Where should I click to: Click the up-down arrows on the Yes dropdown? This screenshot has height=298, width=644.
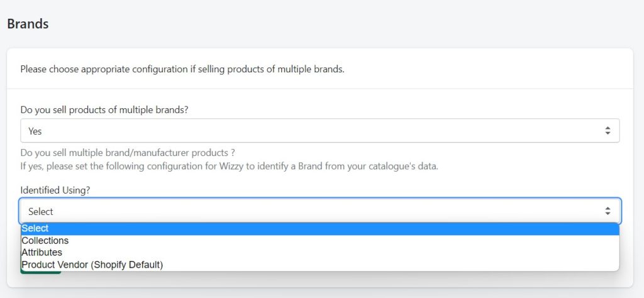pyautogui.click(x=608, y=131)
